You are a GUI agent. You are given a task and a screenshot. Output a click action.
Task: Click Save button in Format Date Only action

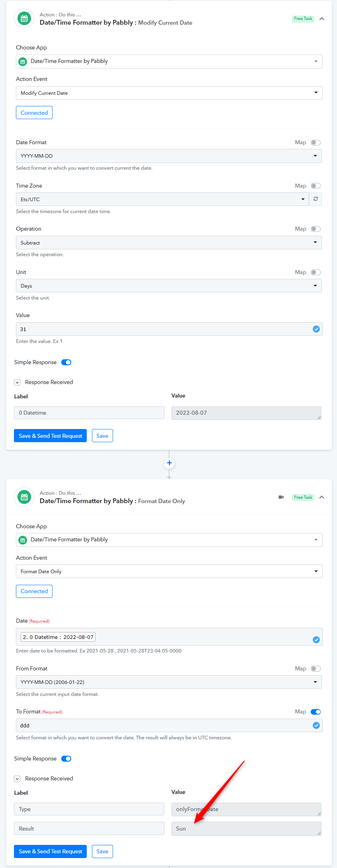click(102, 851)
